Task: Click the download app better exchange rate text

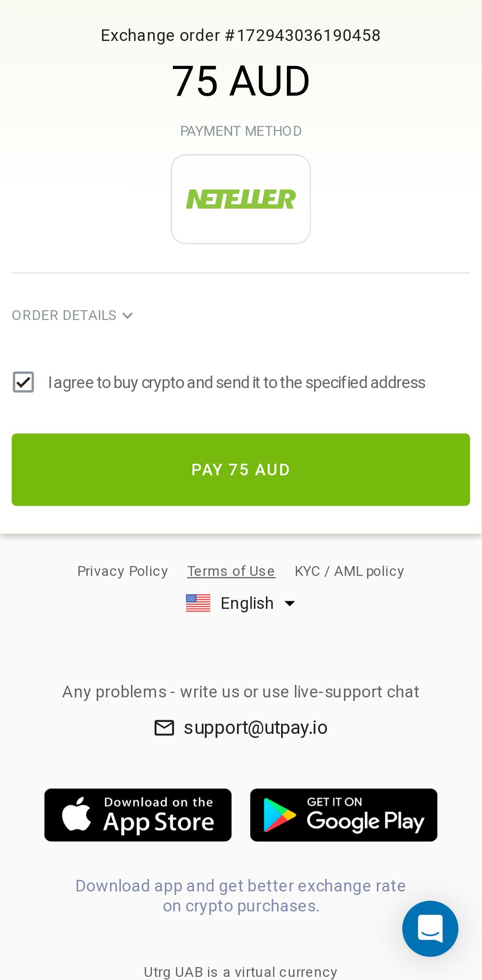Action: tap(241, 895)
